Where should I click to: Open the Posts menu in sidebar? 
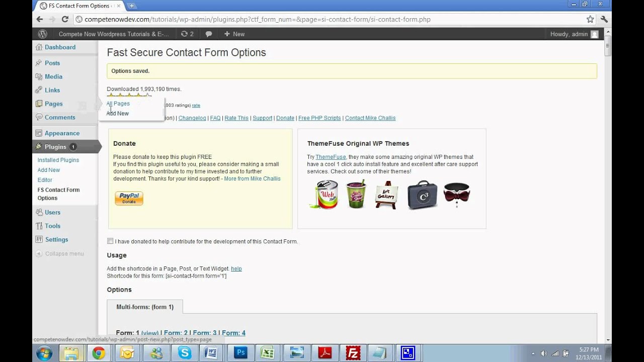[x=52, y=63]
